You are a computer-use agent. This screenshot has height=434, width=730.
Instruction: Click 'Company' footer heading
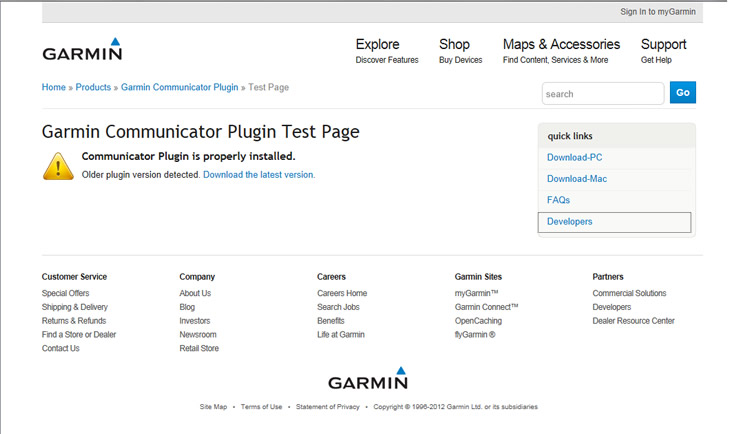point(197,277)
